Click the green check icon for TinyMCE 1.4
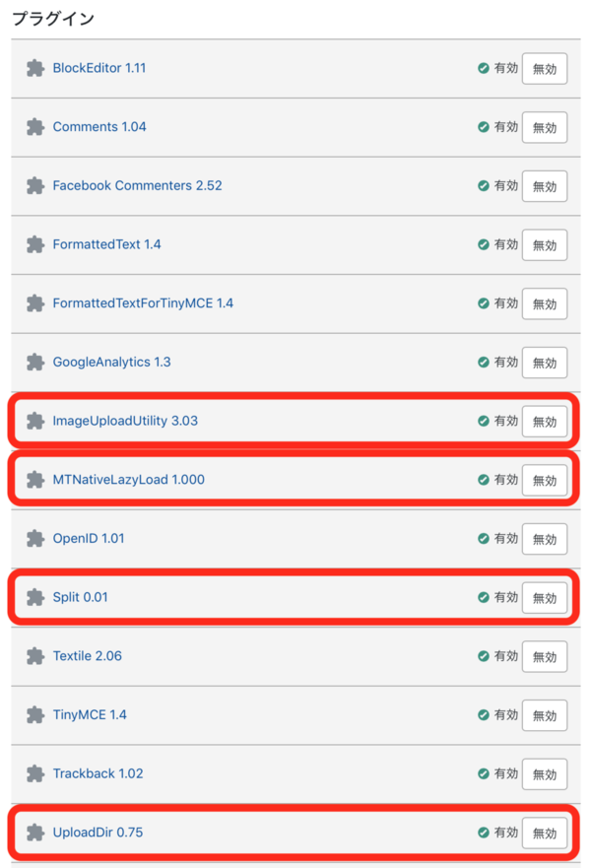This screenshot has height=868, width=591. pyautogui.click(x=484, y=714)
